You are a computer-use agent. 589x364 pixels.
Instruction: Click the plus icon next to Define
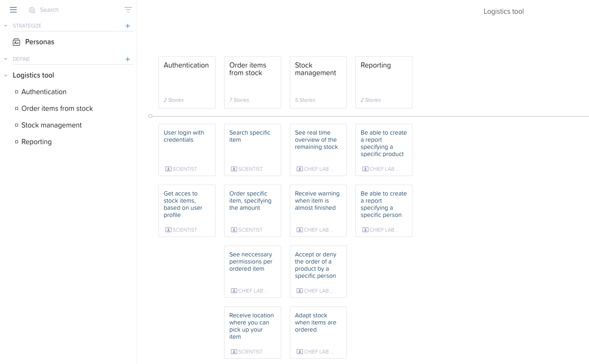tap(128, 59)
